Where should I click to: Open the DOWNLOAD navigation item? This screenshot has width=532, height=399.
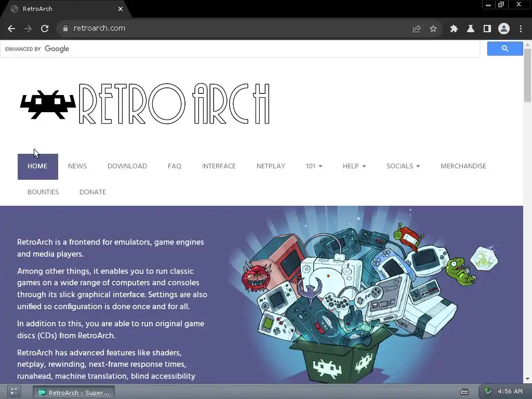point(127,166)
